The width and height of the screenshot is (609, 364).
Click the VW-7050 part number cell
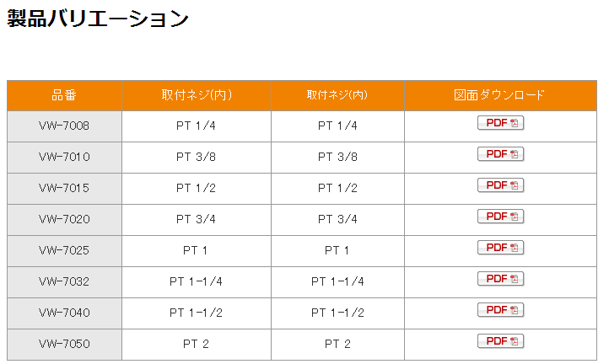tap(64, 345)
